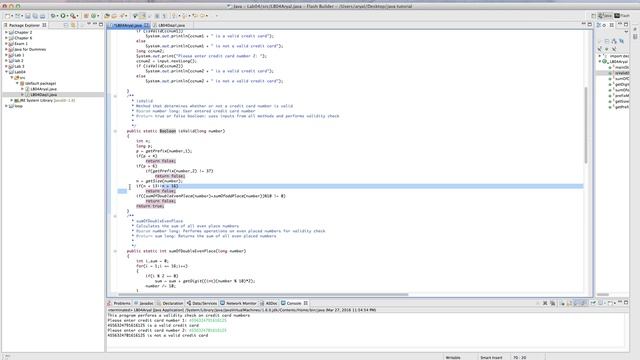Click the Previous Annotation arrow icon
The image size is (640, 360).
(x=184, y=16)
